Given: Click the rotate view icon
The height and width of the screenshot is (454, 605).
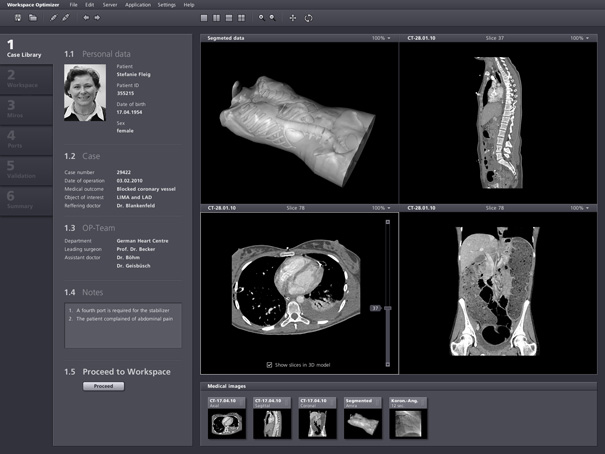Looking at the screenshot, I should 308,18.
